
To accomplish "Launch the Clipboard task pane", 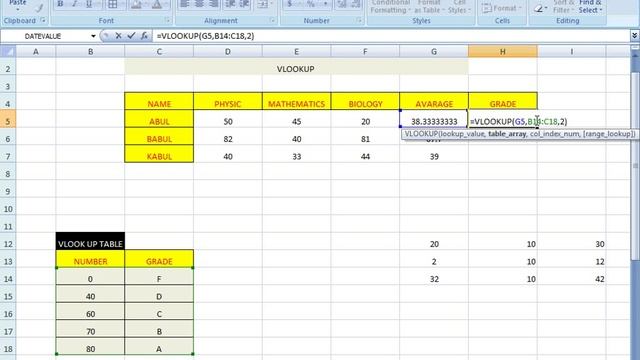I will point(43,20).
